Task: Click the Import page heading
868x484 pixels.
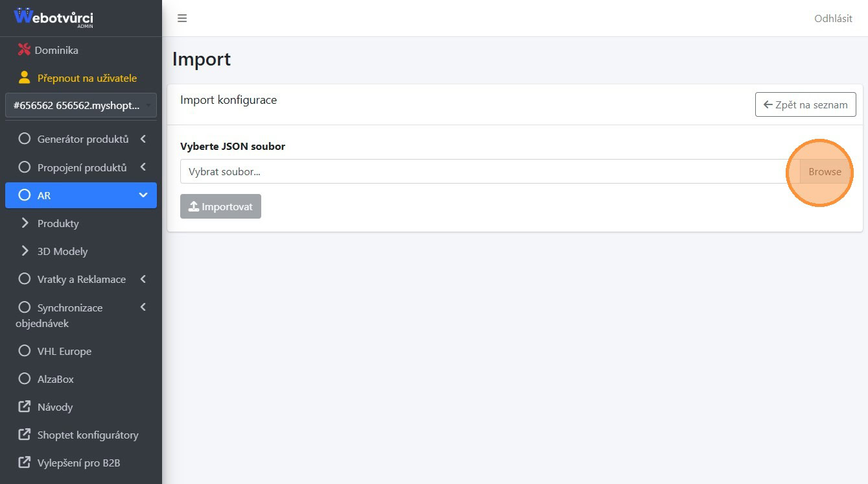Action: tap(202, 59)
